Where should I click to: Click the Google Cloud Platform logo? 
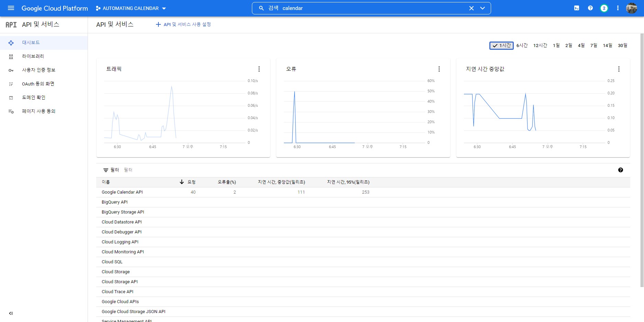tap(55, 8)
